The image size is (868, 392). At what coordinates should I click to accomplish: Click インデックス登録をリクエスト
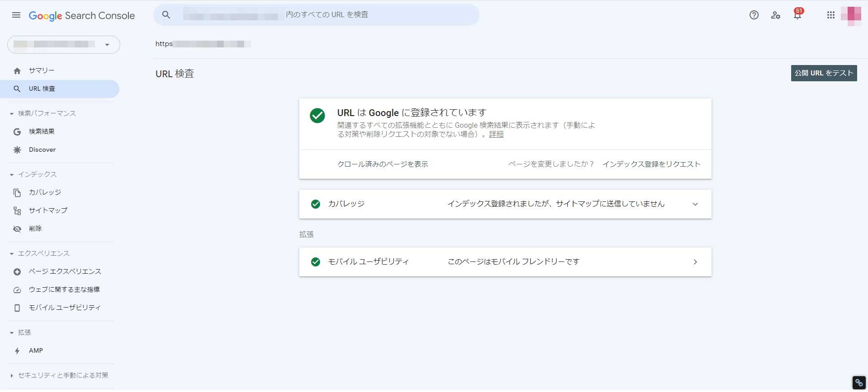651,164
